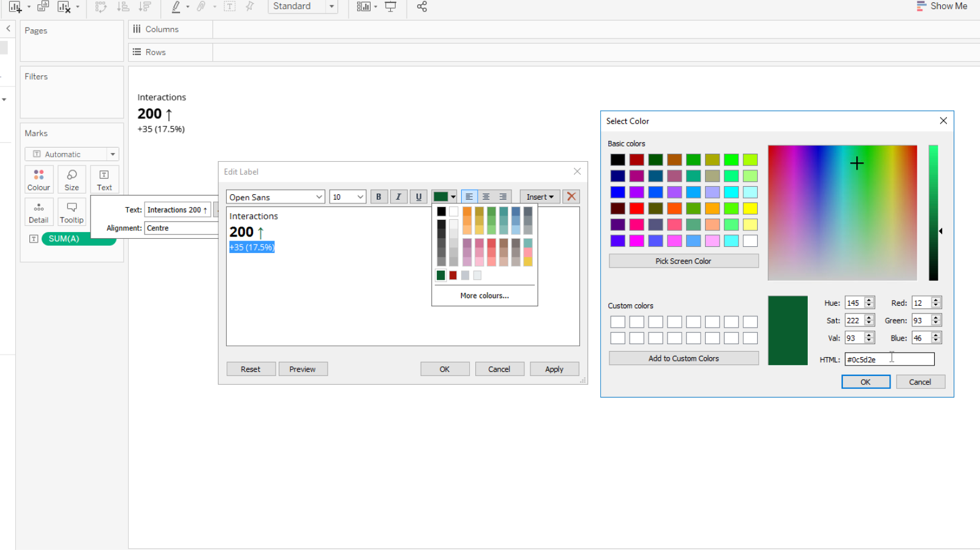Select the pure red basic colour
This screenshot has width=980, height=550.
tap(637, 209)
